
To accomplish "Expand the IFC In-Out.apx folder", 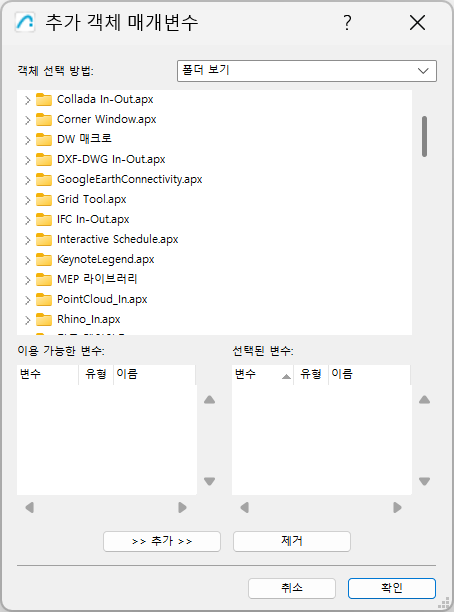I will (27, 220).
